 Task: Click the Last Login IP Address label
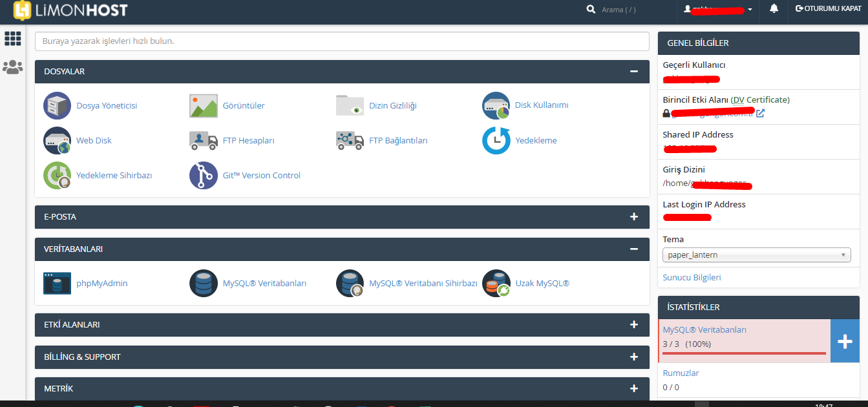(704, 204)
